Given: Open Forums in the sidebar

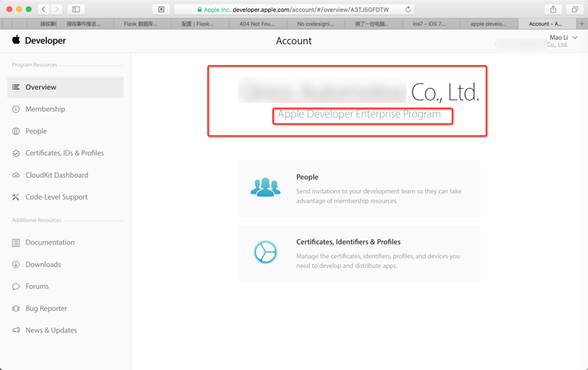Looking at the screenshot, I should pyautogui.click(x=37, y=286).
